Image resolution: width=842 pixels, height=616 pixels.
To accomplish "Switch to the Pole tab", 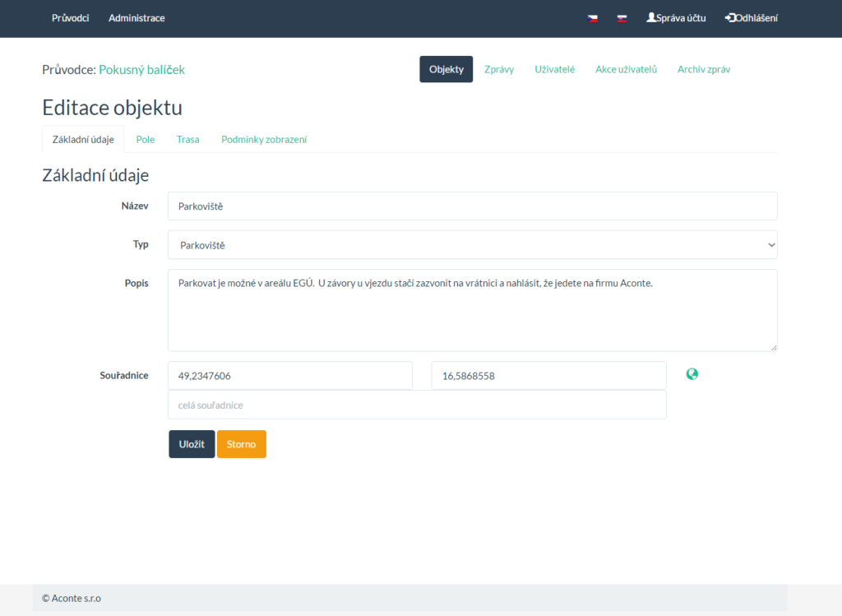I will click(x=146, y=139).
